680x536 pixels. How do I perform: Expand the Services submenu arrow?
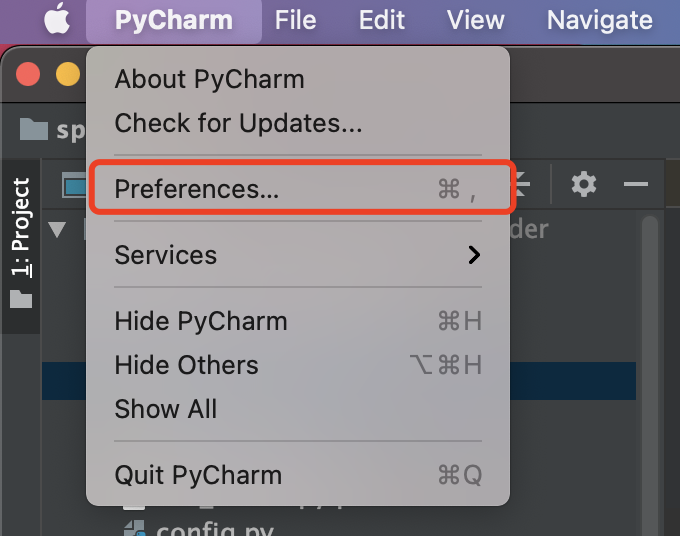coord(474,255)
